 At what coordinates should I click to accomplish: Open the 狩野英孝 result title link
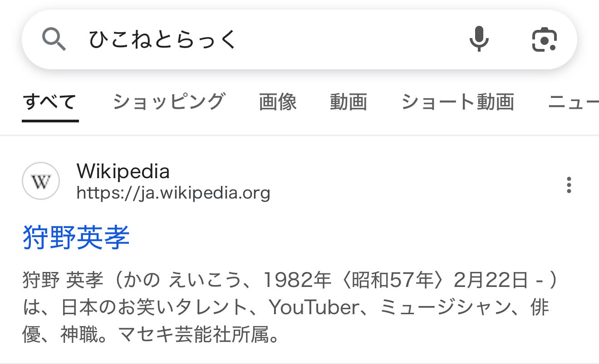click(76, 237)
